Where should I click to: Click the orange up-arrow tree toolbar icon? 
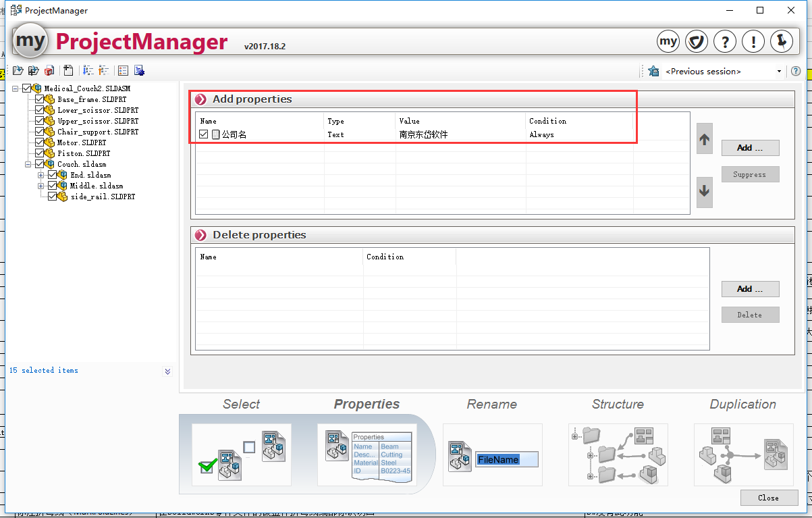[x=104, y=71]
